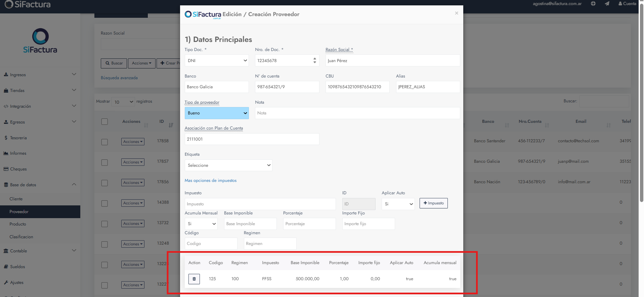
Task: Open the Tipo de proveedor dropdown
Action: click(x=217, y=113)
